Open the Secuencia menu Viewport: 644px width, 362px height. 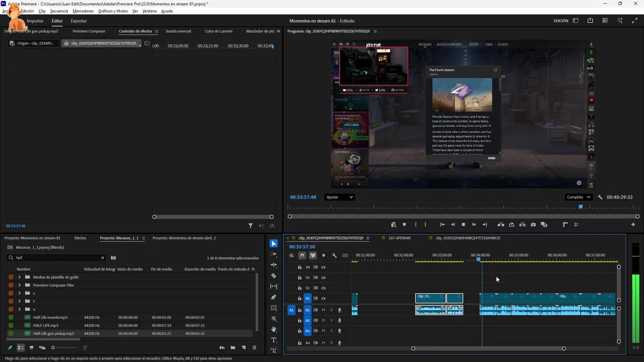[59, 11]
